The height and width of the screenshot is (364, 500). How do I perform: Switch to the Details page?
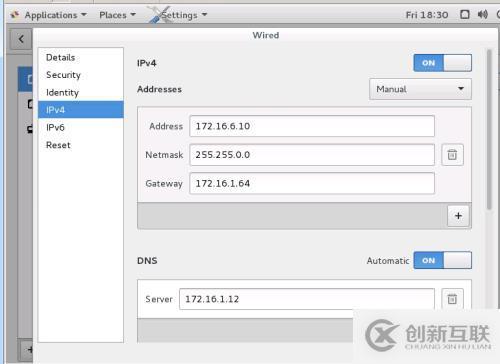tap(81, 57)
